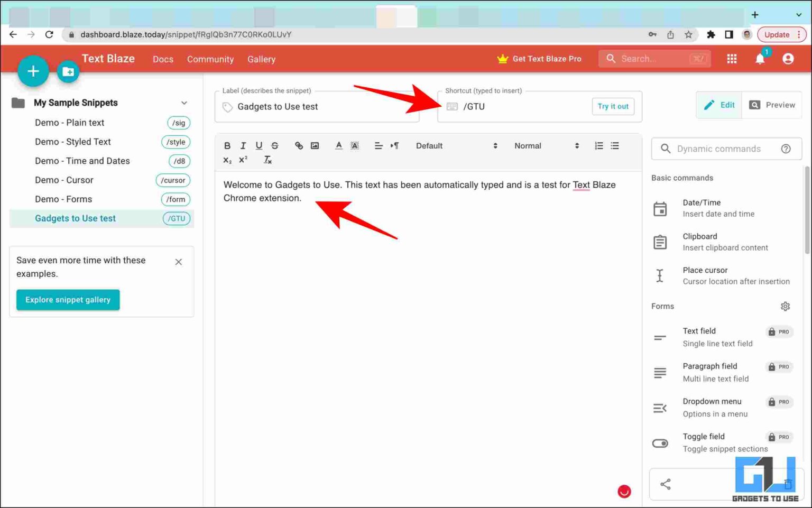Open the font color picker

338,145
